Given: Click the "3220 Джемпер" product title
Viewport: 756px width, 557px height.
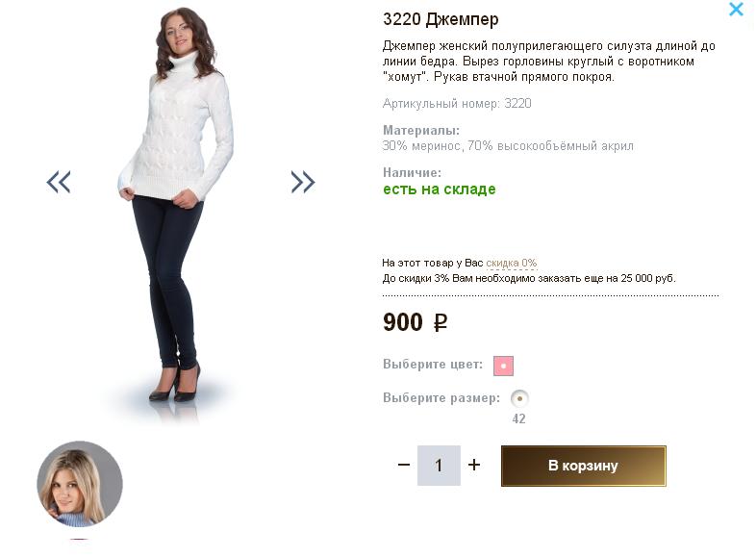Looking at the screenshot, I should [x=441, y=19].
